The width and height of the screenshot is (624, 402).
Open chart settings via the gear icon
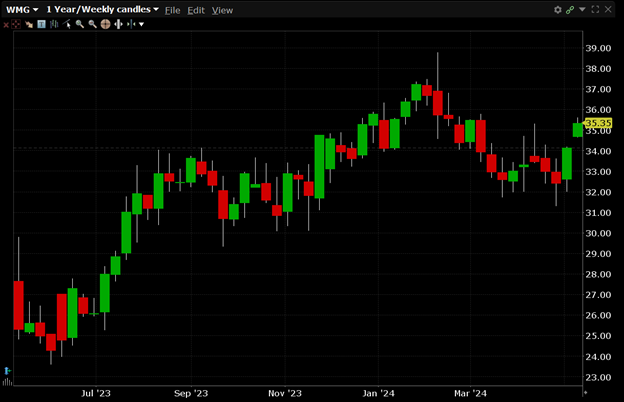558,10
